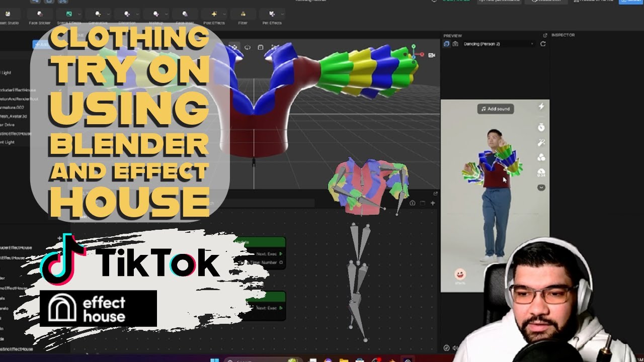Click the scene camera icon in viewport
This screenshot has width=644, height=362.
coord(432,55)
